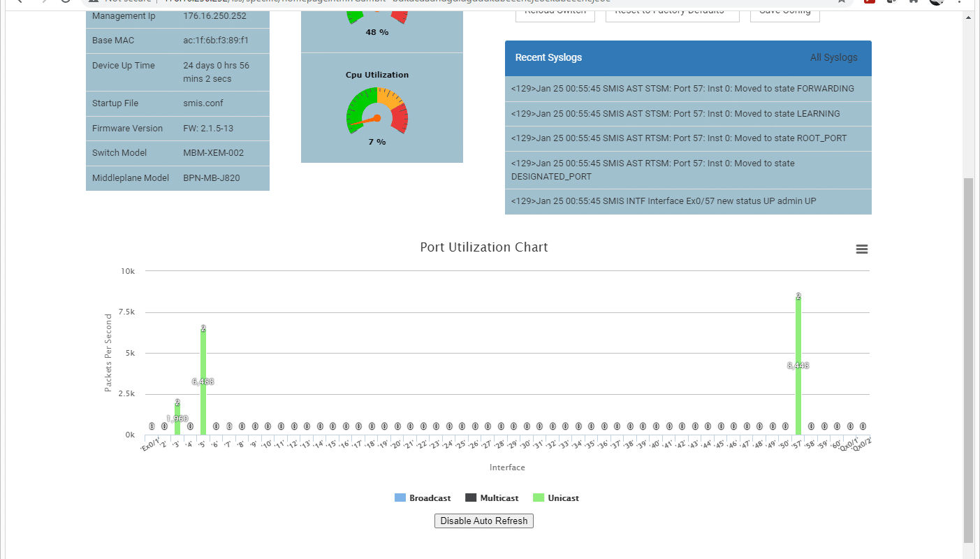
Task: Click the Middleplane Model value BPN-MB-J820
Action: 212,177
